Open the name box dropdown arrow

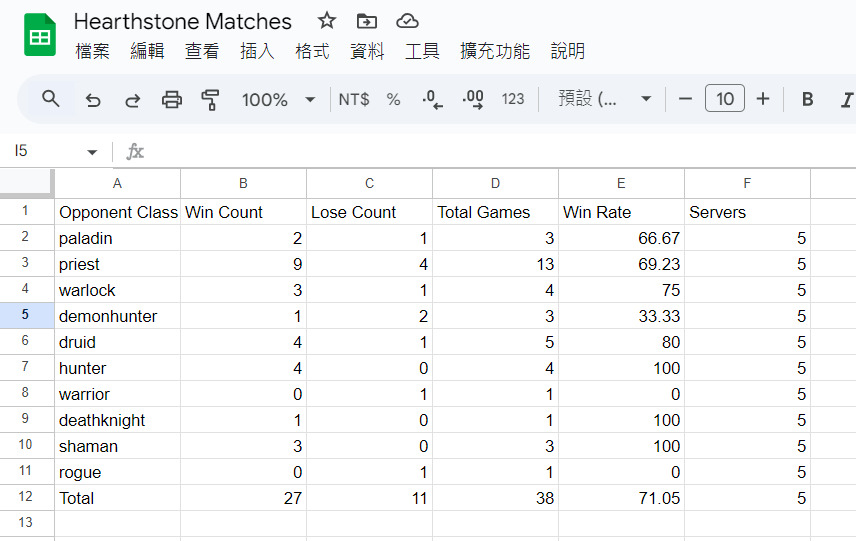tap(92, 152)
